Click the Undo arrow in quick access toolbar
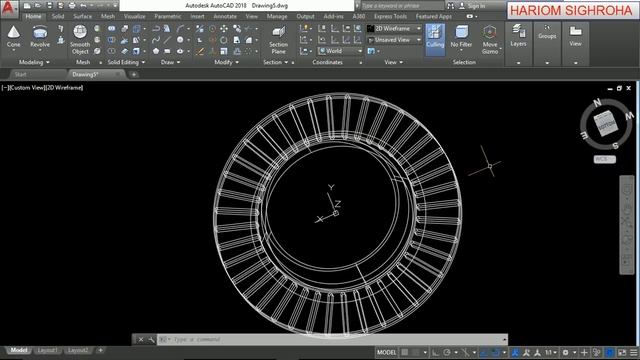The width and height of the screenshot is (640, 360). [83, 6]
